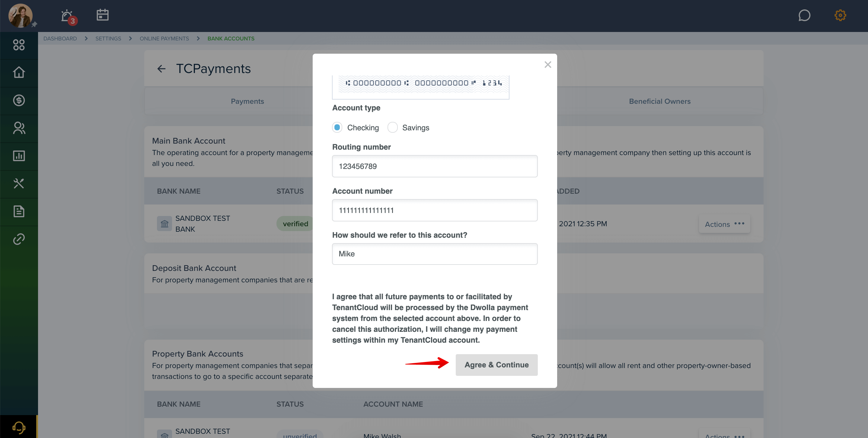Open the user profile avatar
This screenshot has width=868, height=438.
(20, 15)
